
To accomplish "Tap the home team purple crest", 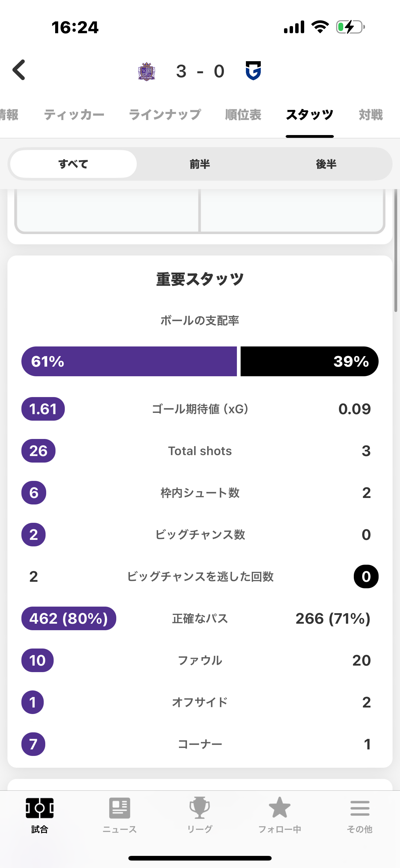I will click(146, 71).
